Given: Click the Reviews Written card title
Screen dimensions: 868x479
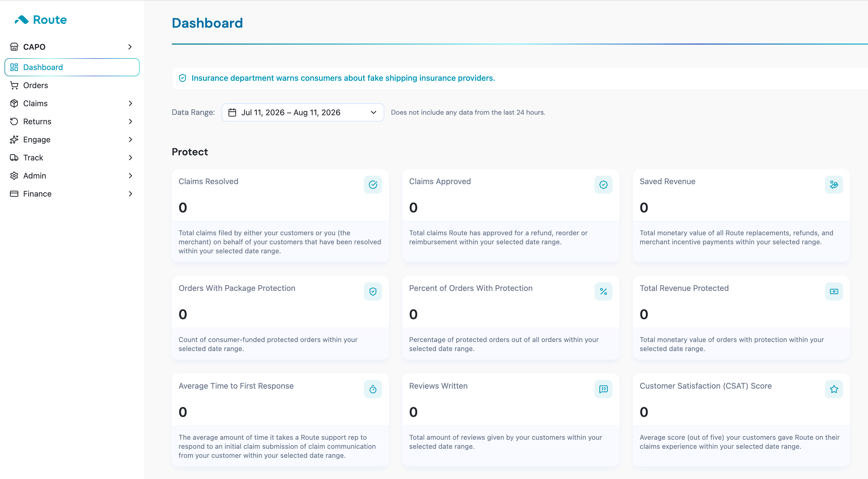Looking at the screenshot, I should 438,386.
